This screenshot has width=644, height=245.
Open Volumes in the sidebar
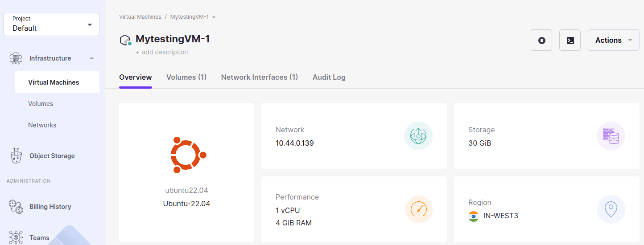point(41,104)
